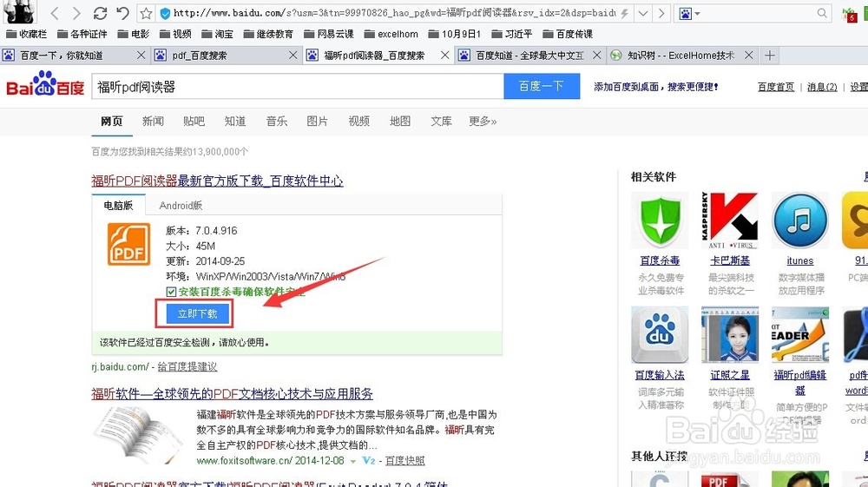This screenshot has height=487, width=868.
Task: Switch to the 百度知道 tab
Action: point(529,56)
